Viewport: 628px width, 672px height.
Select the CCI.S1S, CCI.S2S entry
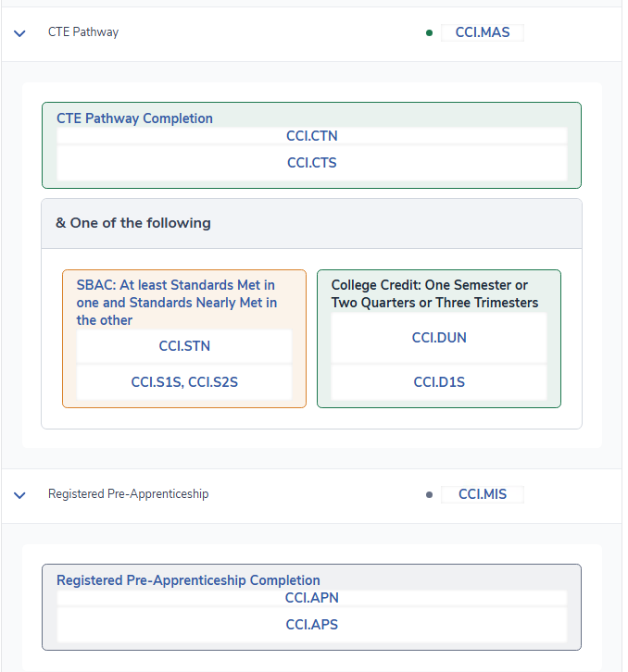[x=184, y=381]
